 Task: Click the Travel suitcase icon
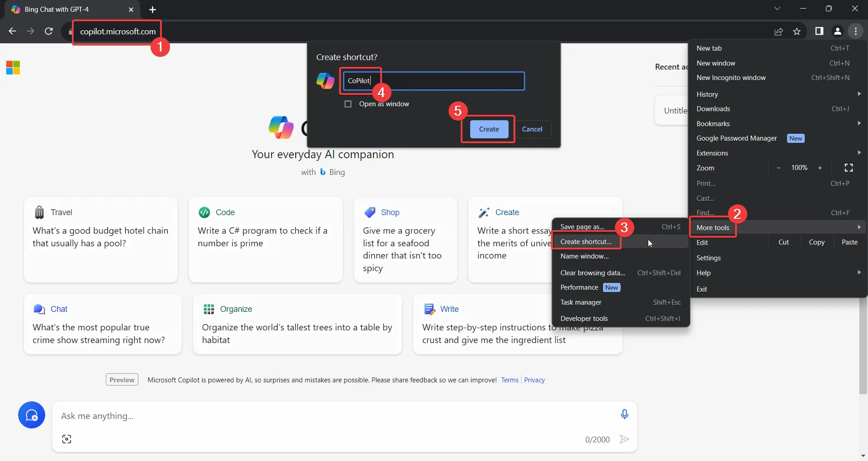(39, 212)
